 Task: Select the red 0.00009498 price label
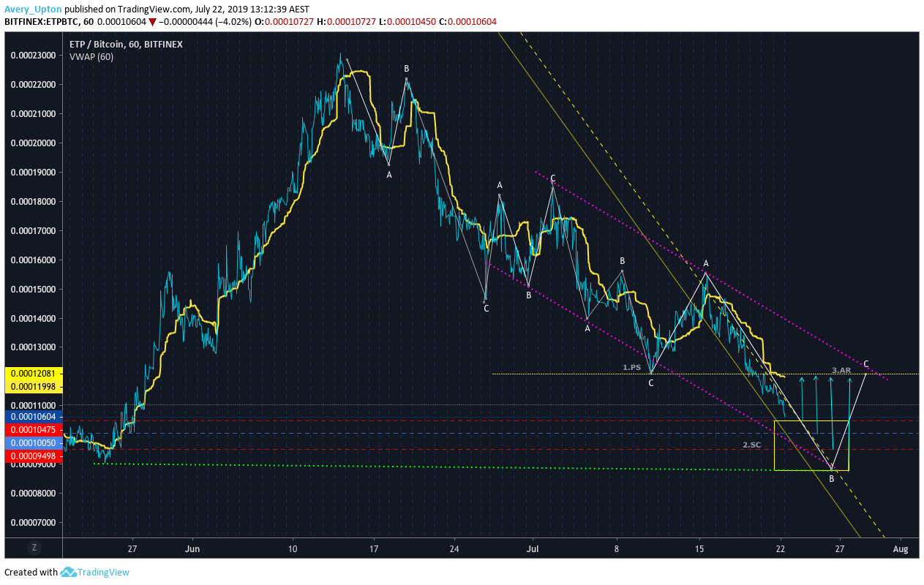point(34,456)
